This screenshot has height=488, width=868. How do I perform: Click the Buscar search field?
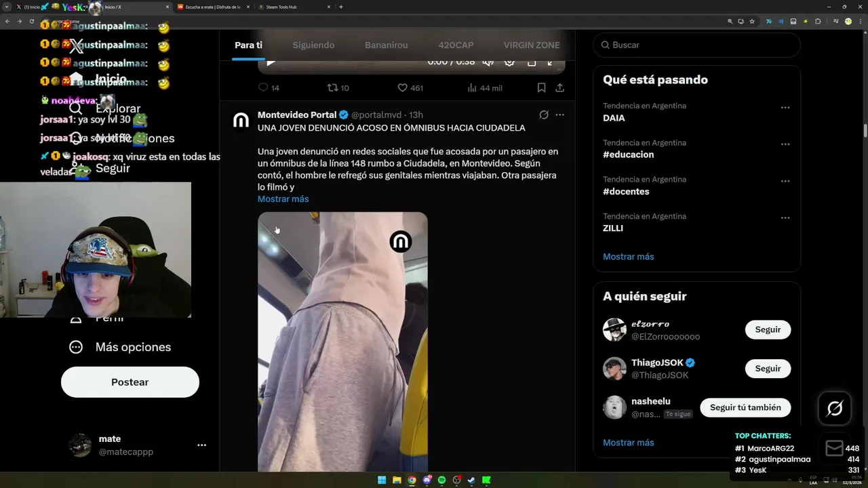[696, 45]
